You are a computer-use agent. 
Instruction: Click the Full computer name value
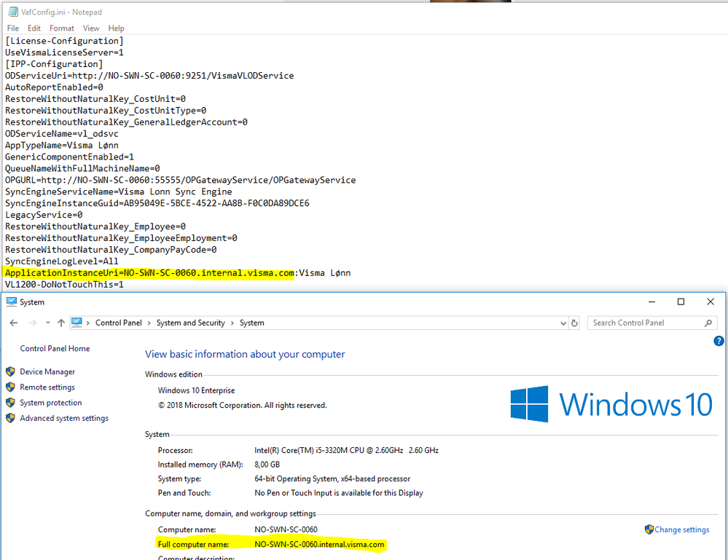click(x=319, y=544)
